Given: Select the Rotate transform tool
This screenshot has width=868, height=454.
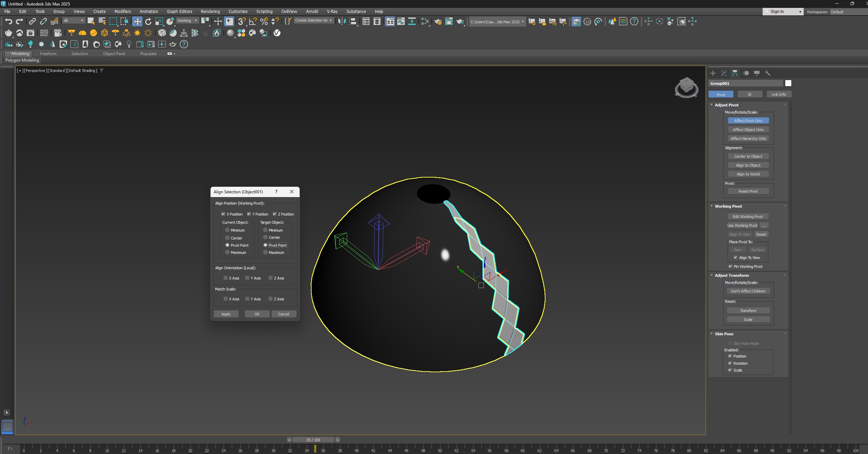Looking at the screenshot, I should point(148,22).
